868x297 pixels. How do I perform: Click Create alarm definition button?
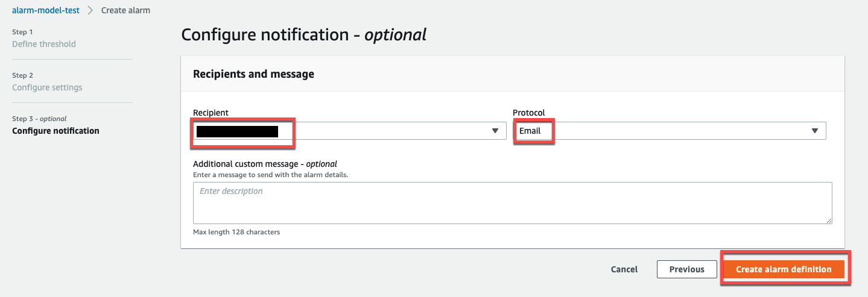(784, 269)
